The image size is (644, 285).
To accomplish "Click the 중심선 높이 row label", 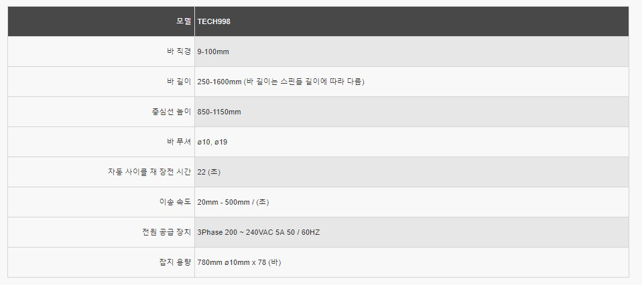I will [172, 112].
